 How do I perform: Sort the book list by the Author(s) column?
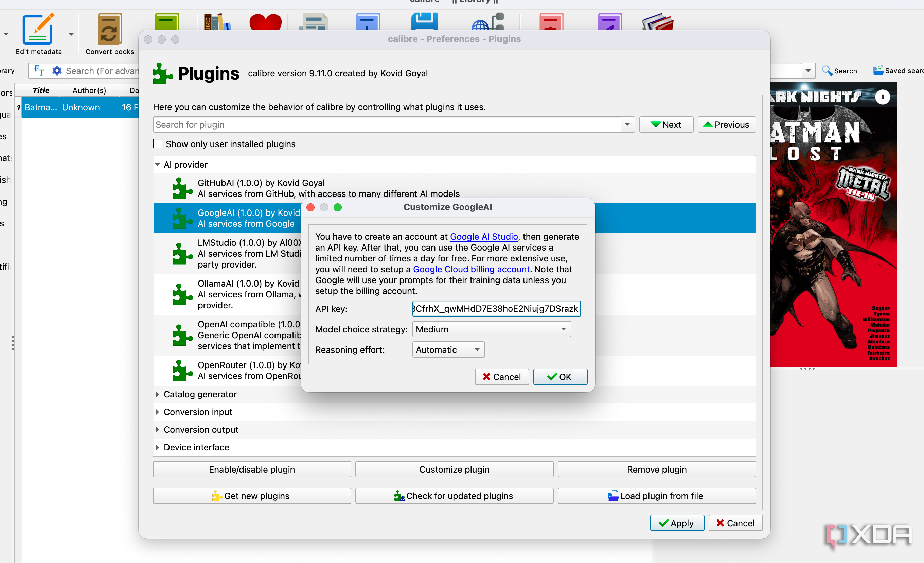point(89,90)
